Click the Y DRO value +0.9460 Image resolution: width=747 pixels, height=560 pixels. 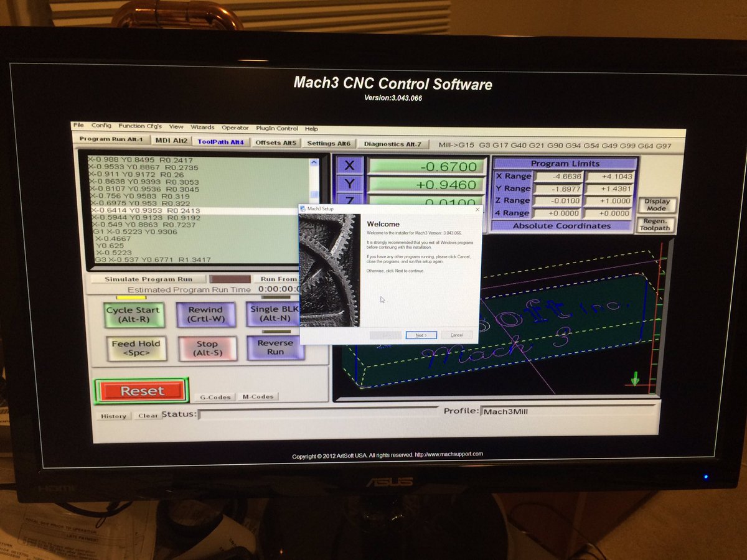coord(425,185)
